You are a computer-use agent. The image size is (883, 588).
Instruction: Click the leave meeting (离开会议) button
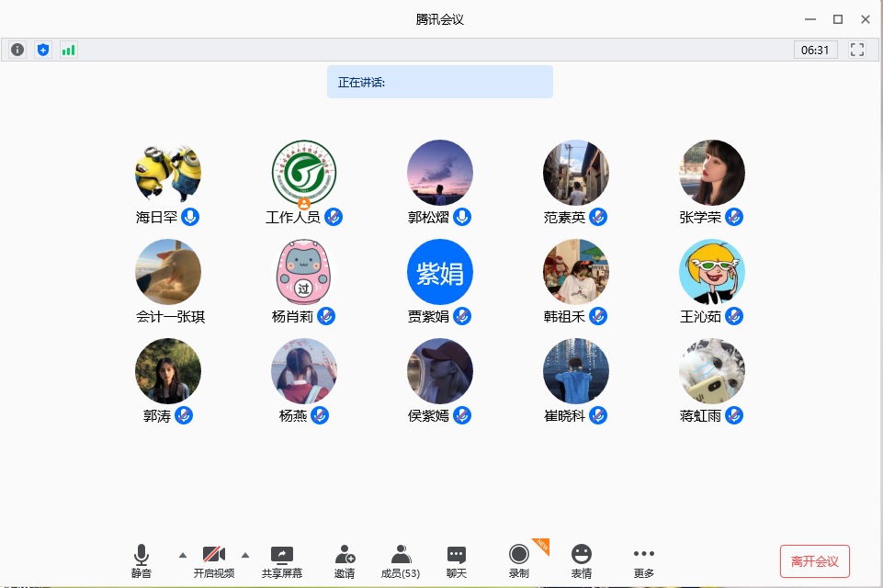(814, 561)
